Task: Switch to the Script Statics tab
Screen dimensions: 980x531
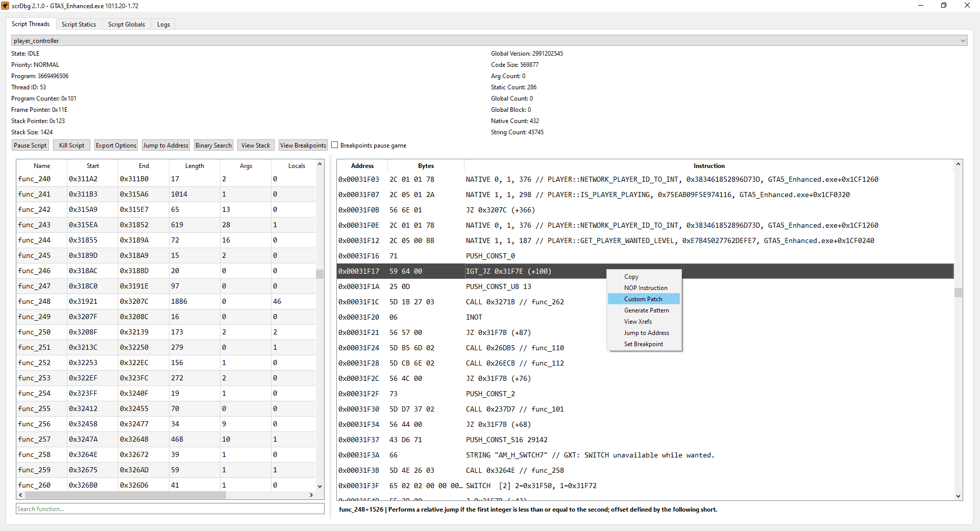Action: point(79,24)
